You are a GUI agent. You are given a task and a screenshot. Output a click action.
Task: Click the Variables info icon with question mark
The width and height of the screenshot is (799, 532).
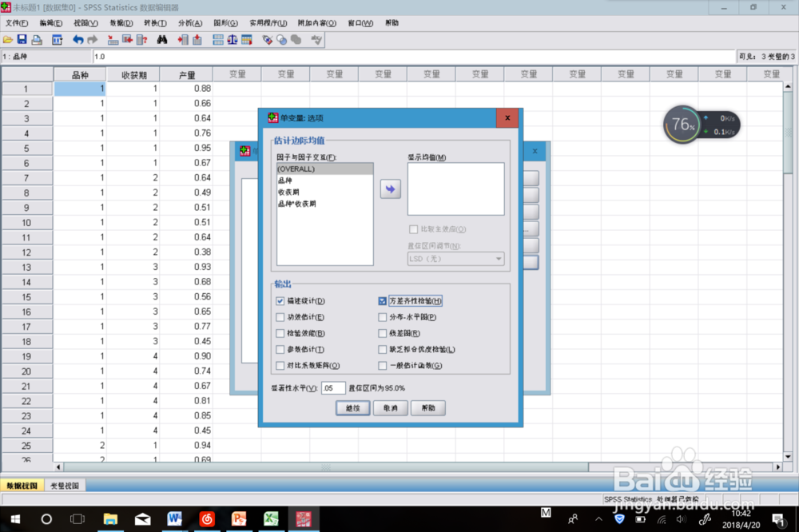(x=142, y=40)
